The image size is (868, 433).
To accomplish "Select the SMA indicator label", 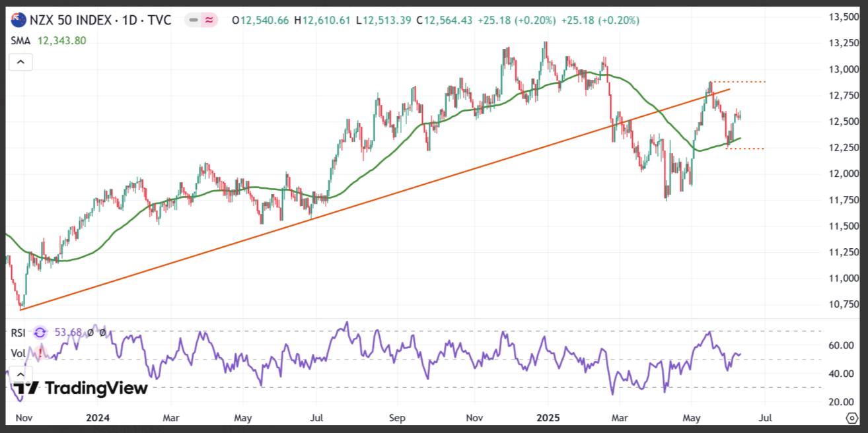I will [20, 41].
